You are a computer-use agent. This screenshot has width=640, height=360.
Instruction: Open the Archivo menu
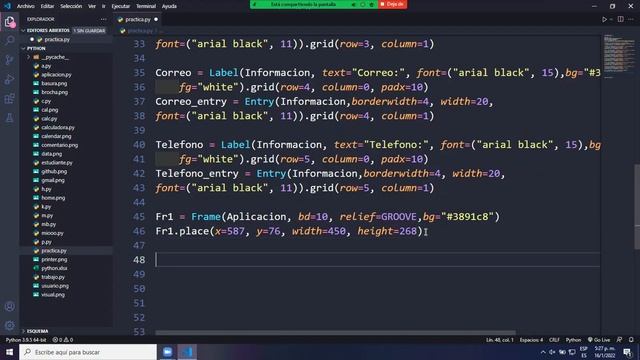[26, 6]
